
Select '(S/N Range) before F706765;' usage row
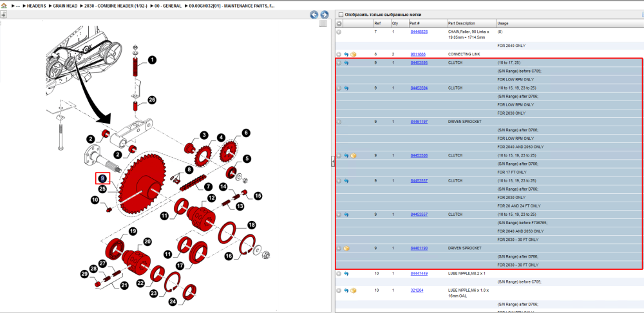tap(489, 223)
